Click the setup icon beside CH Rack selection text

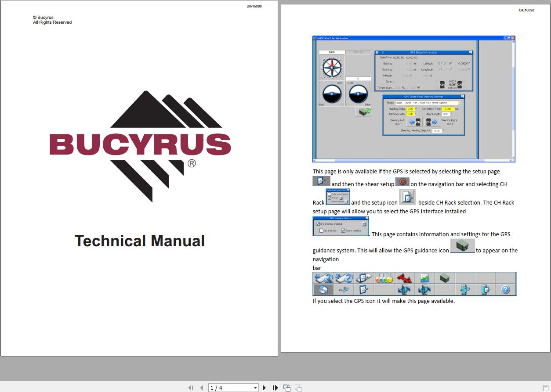[x=407, y=198]
